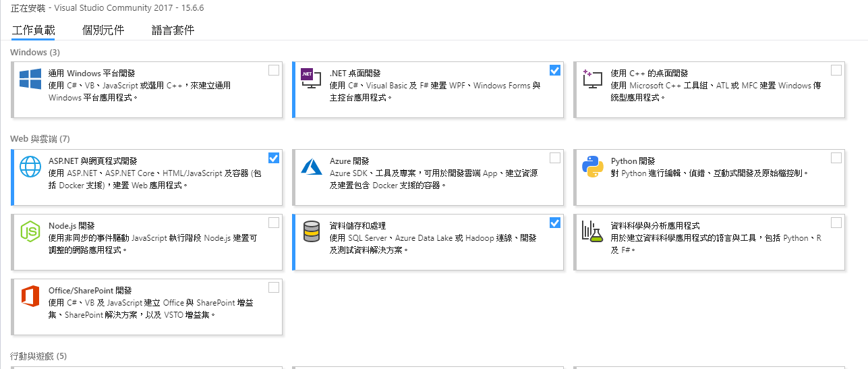Click the 資料儲存和處理 title text
This screenshot has width=868, height=369.
pos(357,226)
